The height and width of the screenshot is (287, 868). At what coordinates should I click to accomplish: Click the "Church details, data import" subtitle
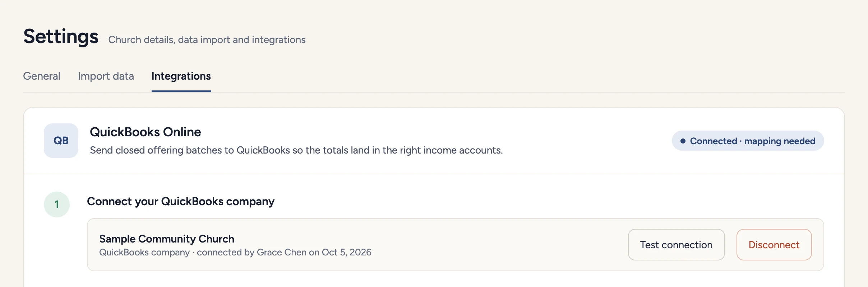tap(207, 39)
